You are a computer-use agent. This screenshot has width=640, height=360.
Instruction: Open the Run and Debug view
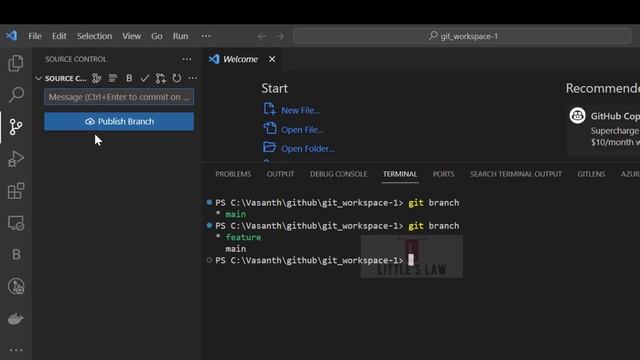(x=16, y=159)
